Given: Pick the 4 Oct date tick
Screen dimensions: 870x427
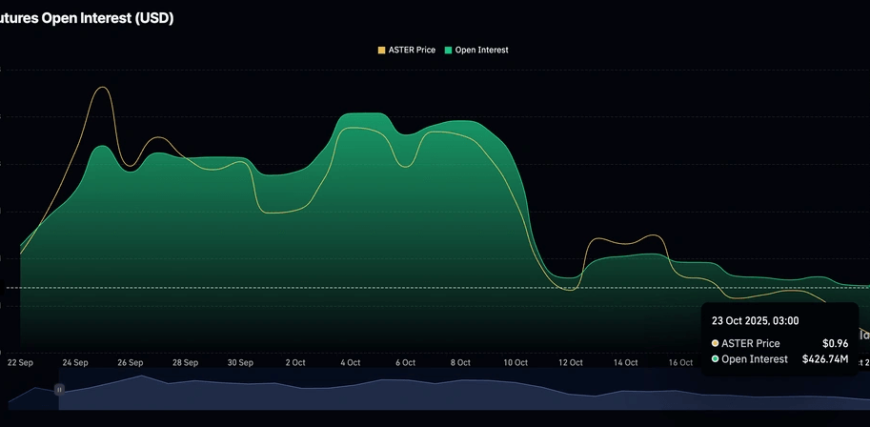Looking at the screenshot, I should [350, 363].
